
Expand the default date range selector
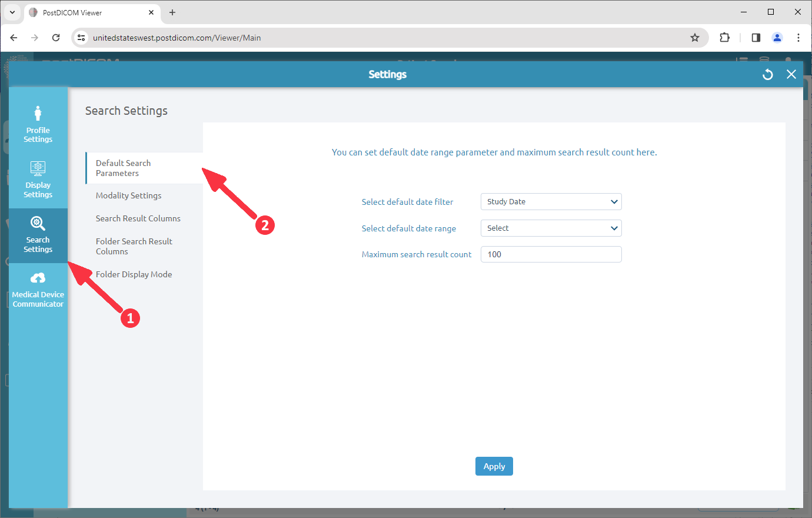(x=551, y=228)
